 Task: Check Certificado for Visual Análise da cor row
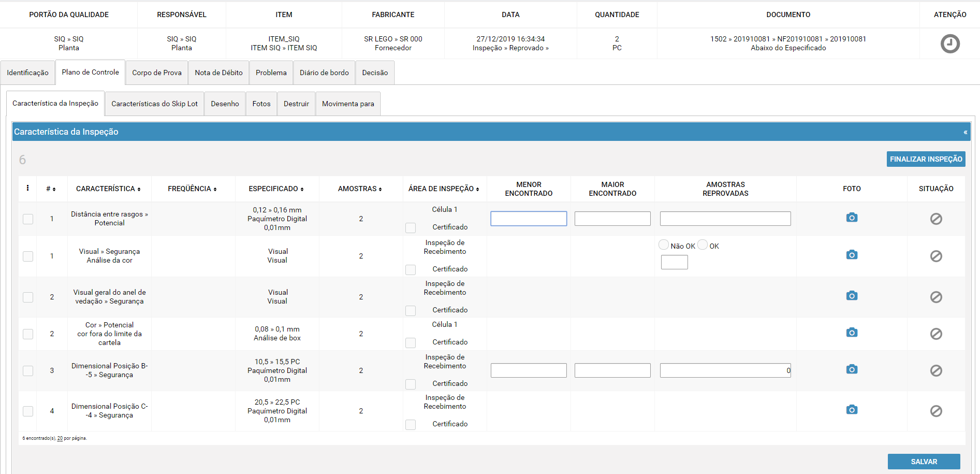pyautogui.click(x=411, y=270)
